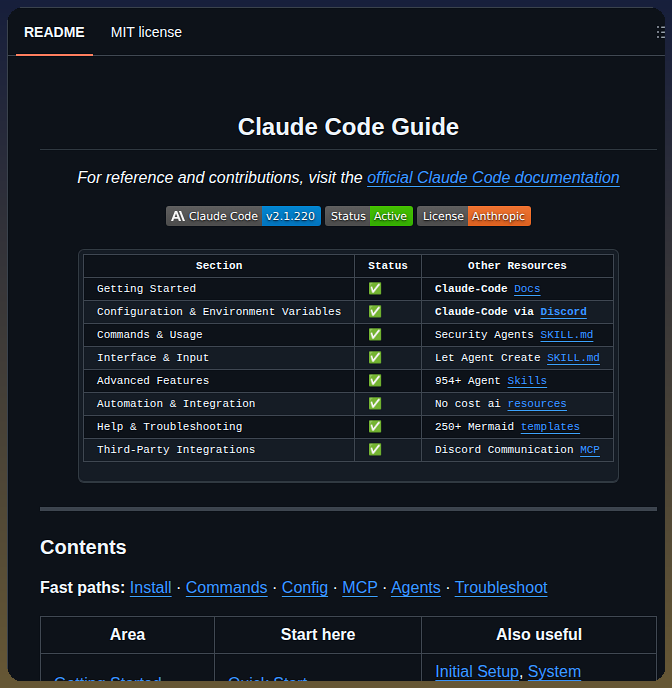Open the README outline icon
The width and height of the screenshot is (672, 688).
[660, 32]
